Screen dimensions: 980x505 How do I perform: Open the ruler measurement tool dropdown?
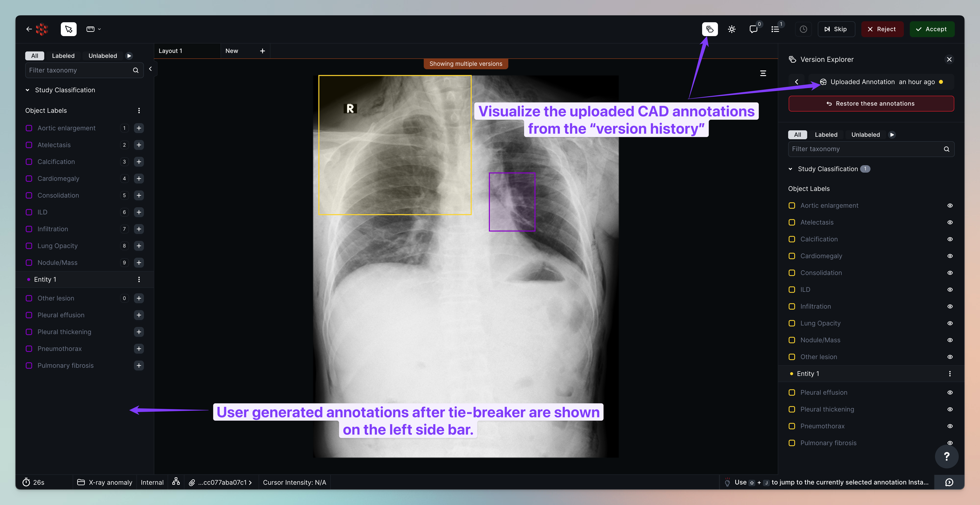coord(94,29)
